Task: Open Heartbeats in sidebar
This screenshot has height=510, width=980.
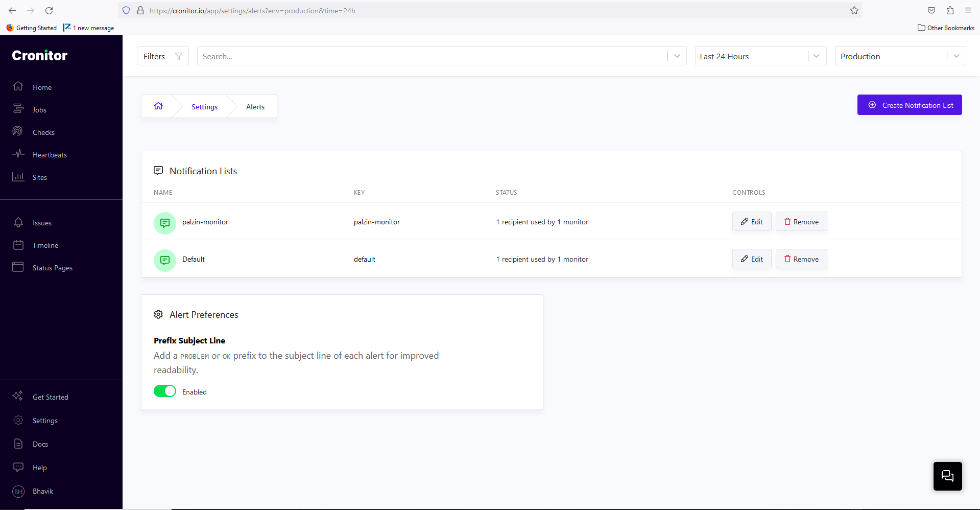Action: pos(50,155)
